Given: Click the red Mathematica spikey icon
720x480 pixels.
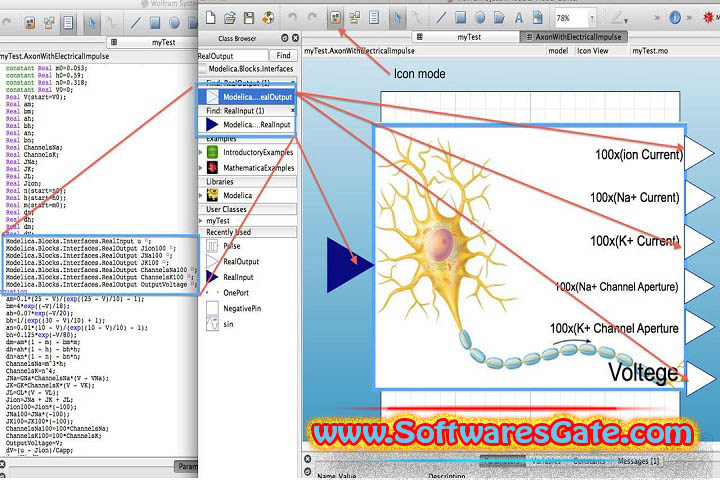Looking at the screenshot, I should coord(709,18).
